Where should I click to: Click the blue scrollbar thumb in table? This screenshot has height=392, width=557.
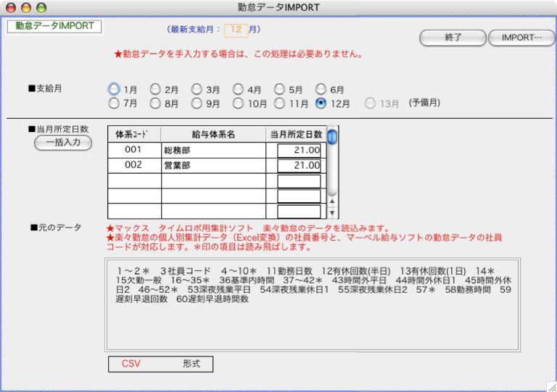click(x=332, y=136)
